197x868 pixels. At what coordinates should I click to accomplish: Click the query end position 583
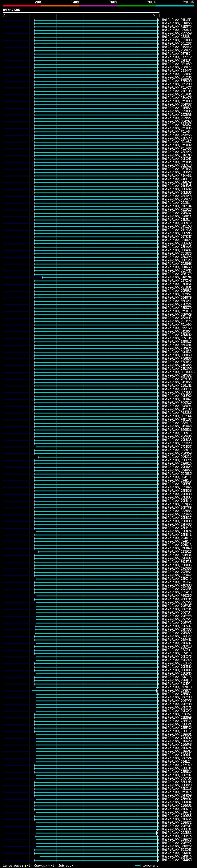pos(155,15)
